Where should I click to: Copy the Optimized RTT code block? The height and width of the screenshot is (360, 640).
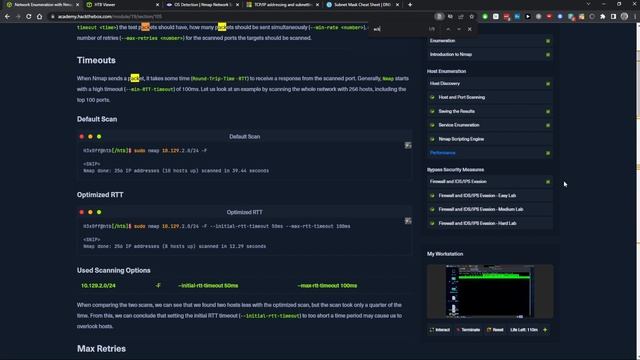(x=408, y=220)
